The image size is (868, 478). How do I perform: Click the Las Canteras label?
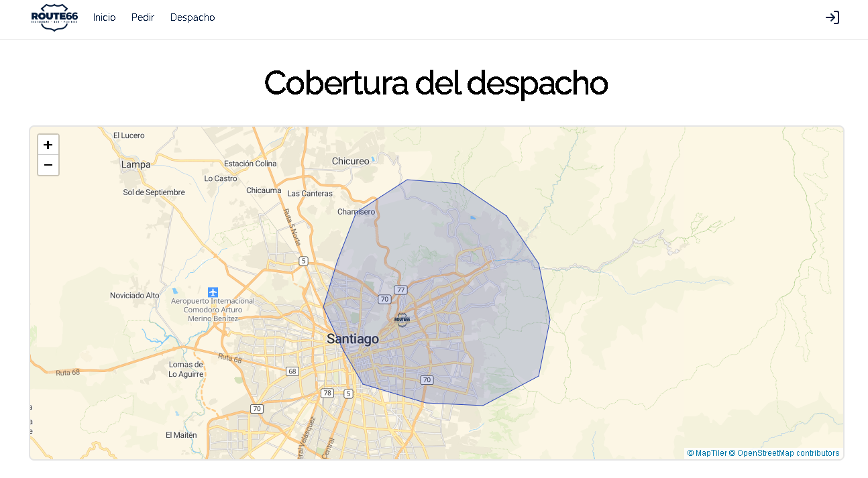point(310,194)
